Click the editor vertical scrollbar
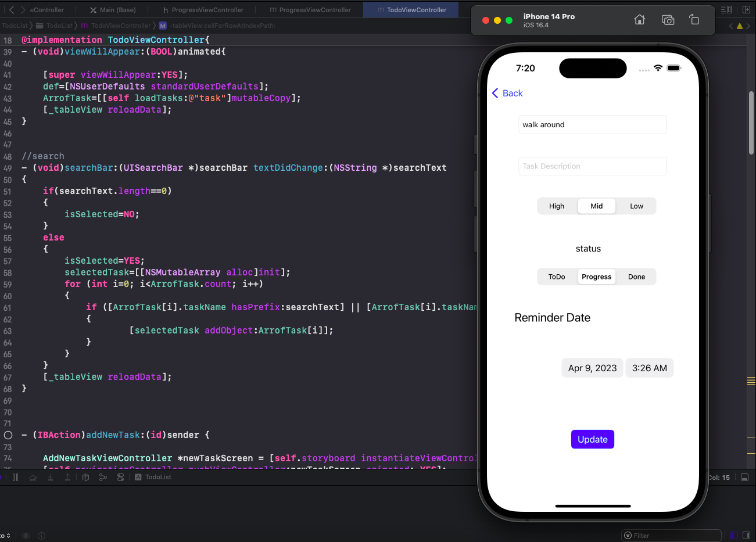This screenshot has height=542, width=756. tap(751, 122)
